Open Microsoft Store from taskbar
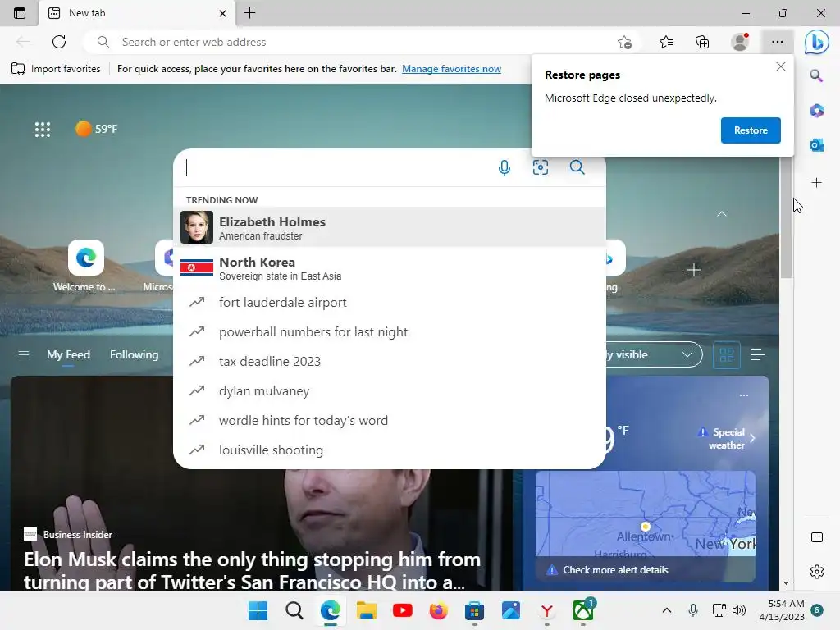This screenshot has height=630, width=840. (474, 610)
